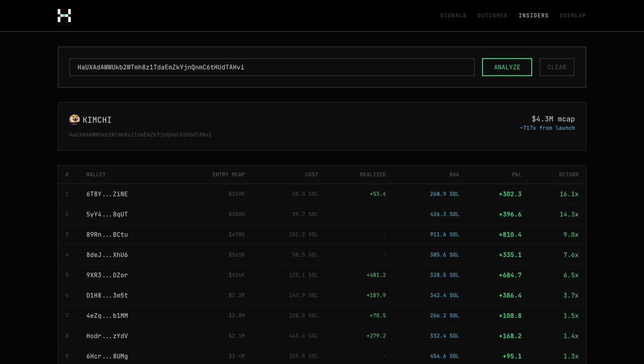The height and width of the screenshot is (364, 644).
Task: Click the REALIZED column header
Action: (372, 175)
